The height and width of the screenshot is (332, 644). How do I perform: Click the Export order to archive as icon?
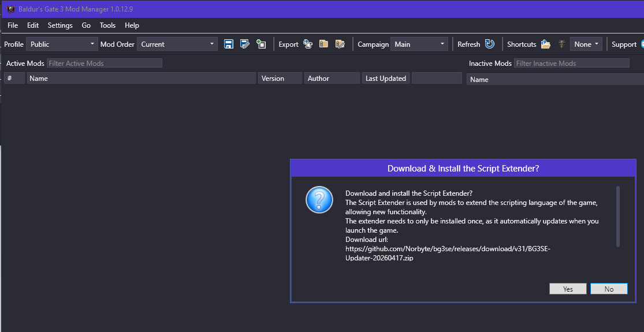[340, 44]
